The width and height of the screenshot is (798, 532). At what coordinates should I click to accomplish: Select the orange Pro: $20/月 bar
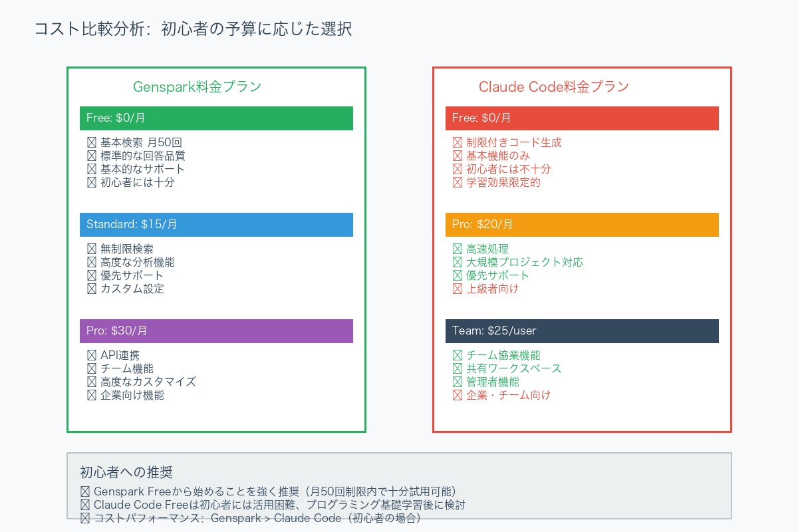pos(582,225)
